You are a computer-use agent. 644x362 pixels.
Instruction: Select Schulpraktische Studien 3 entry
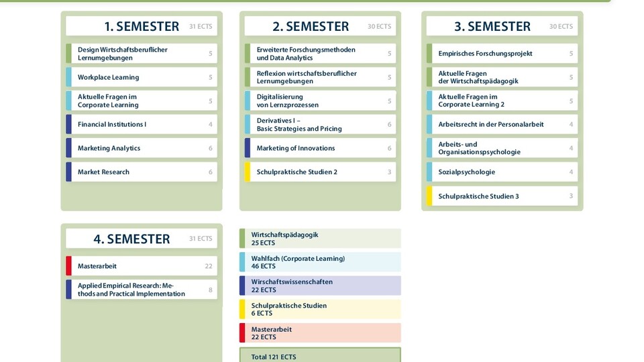[502, 196]
